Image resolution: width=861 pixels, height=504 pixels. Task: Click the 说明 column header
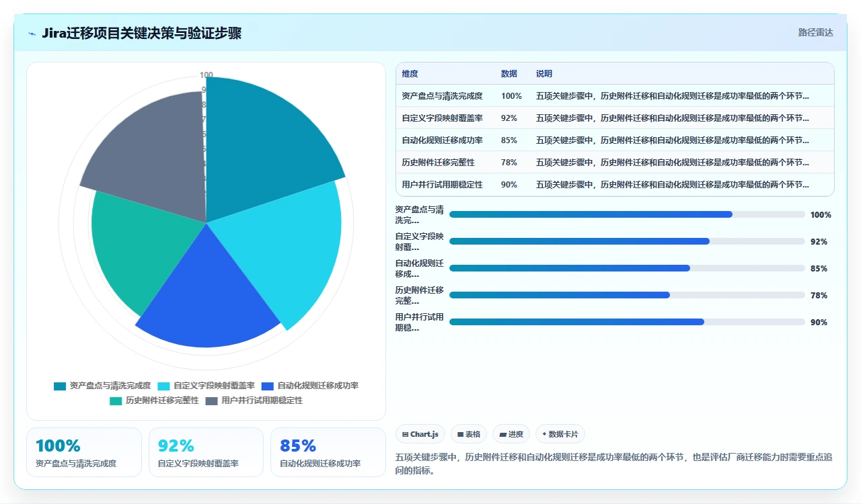coord(544,74)
